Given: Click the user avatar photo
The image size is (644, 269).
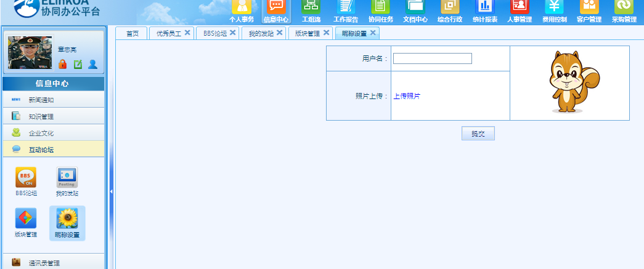Looking at the screenshot, I should [x=30, y=52].
